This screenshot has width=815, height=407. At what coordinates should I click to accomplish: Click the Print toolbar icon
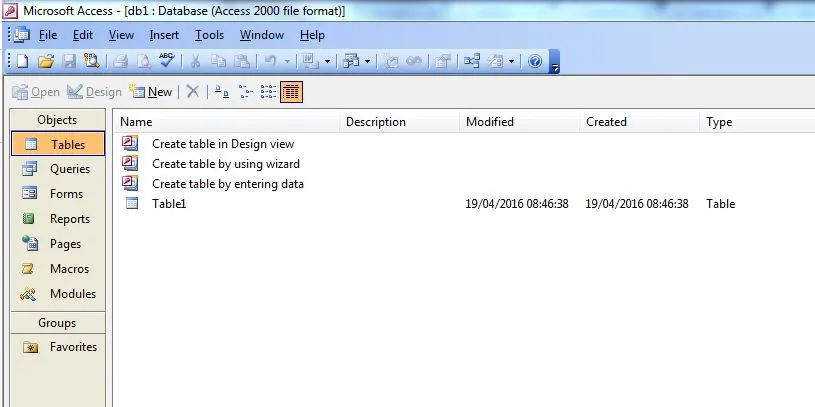click(121, 61)
